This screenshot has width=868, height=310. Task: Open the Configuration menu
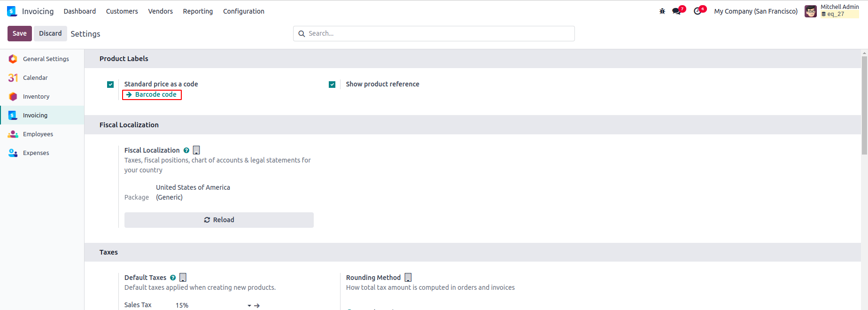click(243, 11)
